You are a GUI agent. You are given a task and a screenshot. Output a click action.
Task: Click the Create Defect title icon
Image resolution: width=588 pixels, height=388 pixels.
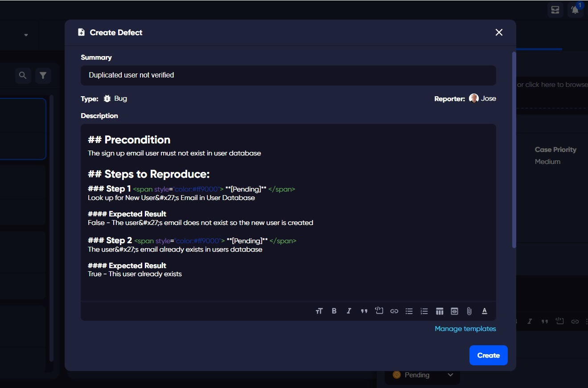(x=81, y=32)
